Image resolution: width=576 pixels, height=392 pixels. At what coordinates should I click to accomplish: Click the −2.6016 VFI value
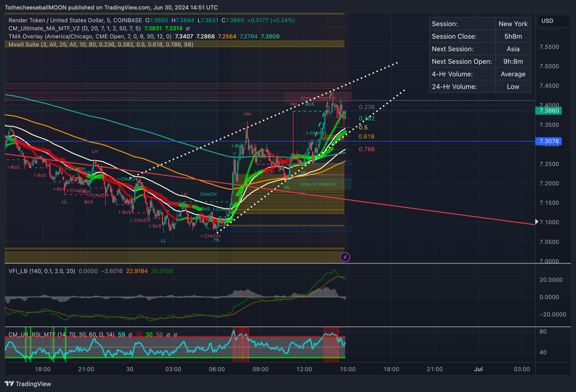coord(112,271)
